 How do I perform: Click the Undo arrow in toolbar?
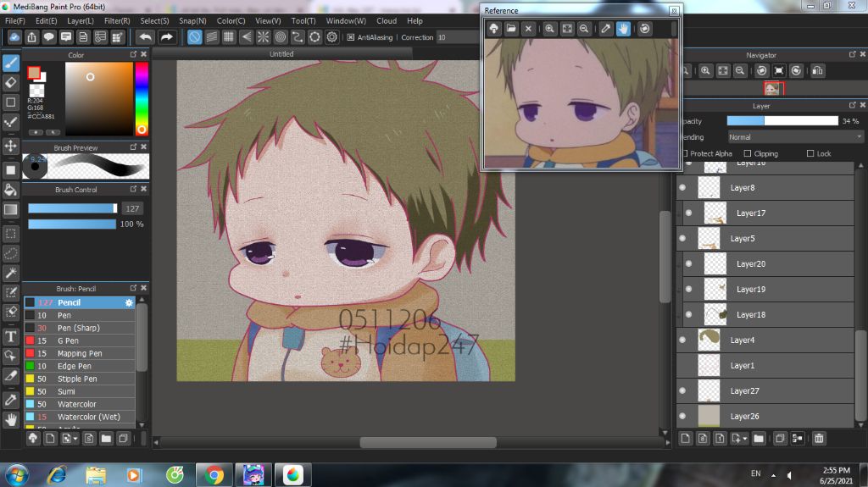tap(146, 37)
